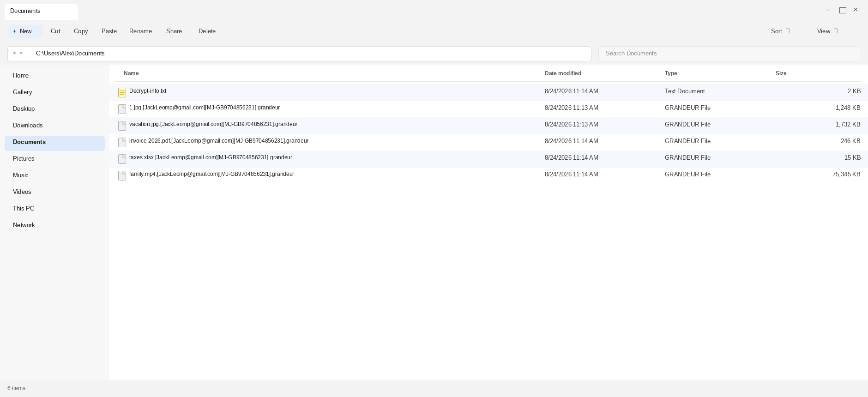Sort by the Name column header
Screen dimensions: 868x397
131,73
